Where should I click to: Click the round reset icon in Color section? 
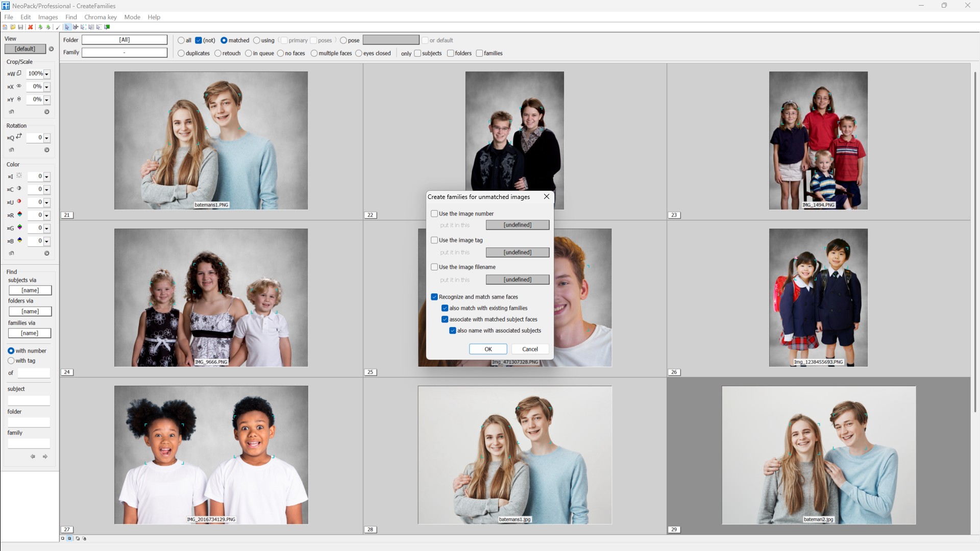pyautogui.click(x=47, y=253)
